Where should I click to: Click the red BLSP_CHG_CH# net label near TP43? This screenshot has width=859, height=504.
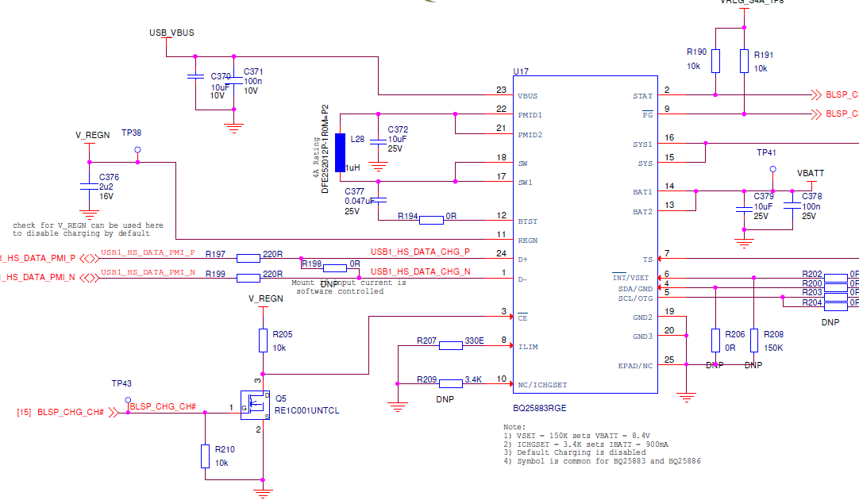point(163,406)
